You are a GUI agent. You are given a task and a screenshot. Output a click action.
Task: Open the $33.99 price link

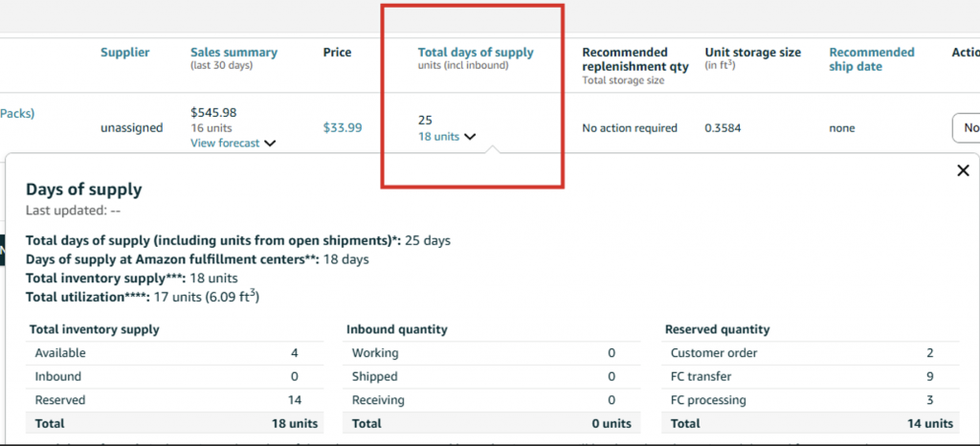[342, 127]
